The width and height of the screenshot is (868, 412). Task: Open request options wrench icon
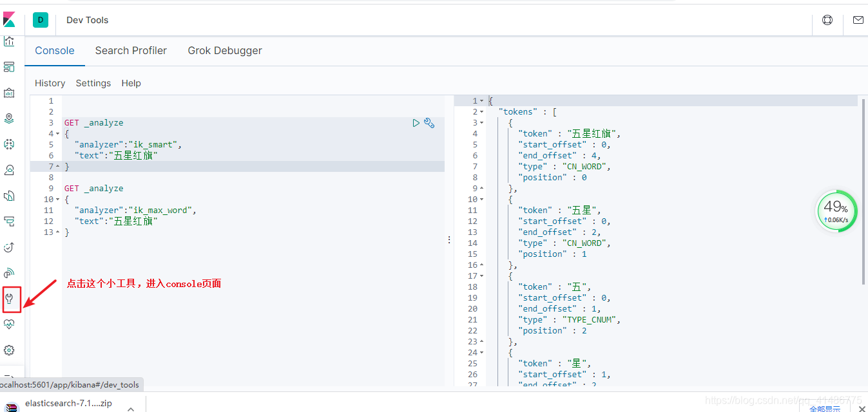(429, 123)
